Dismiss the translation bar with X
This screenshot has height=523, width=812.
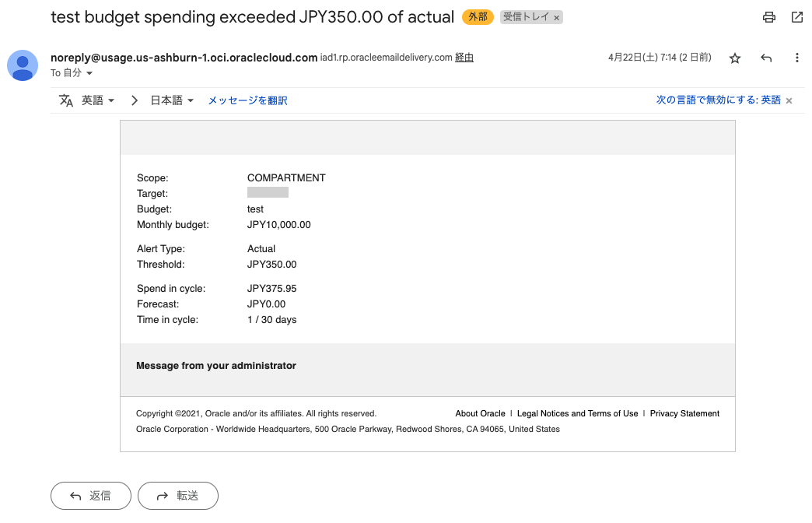(x=789, y=100)
